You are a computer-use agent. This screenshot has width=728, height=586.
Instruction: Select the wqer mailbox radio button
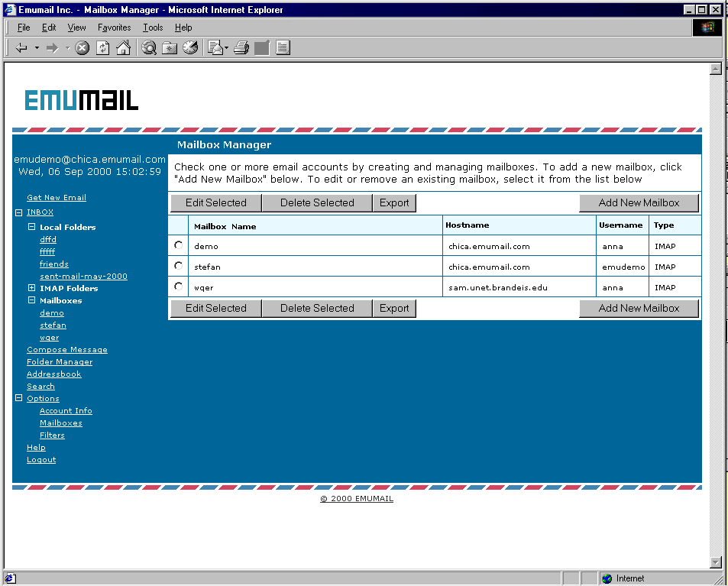(179, 287)
